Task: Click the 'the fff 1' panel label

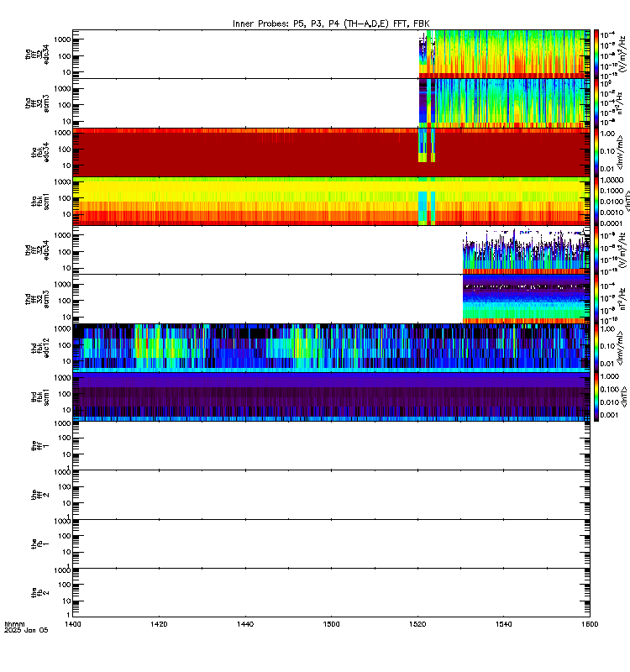Action: (x=40, y=446)
